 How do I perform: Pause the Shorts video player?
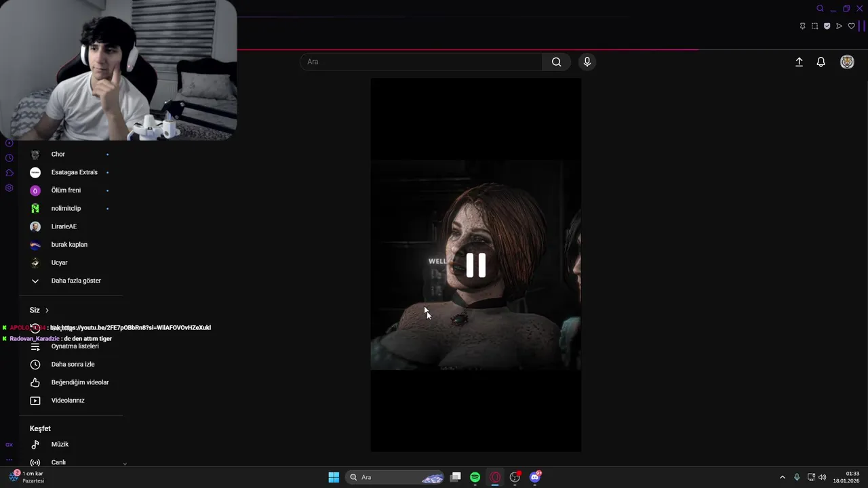click(475, 265)
